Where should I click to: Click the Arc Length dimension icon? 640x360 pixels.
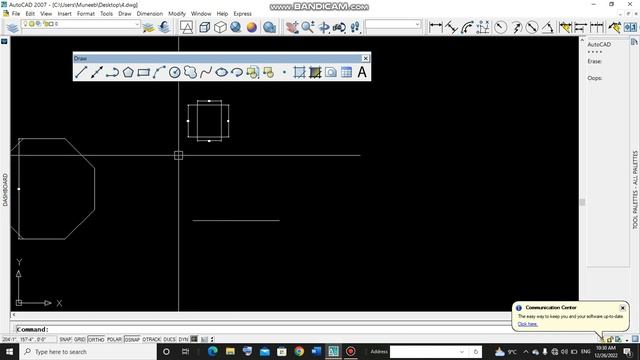tap(467, 27)
